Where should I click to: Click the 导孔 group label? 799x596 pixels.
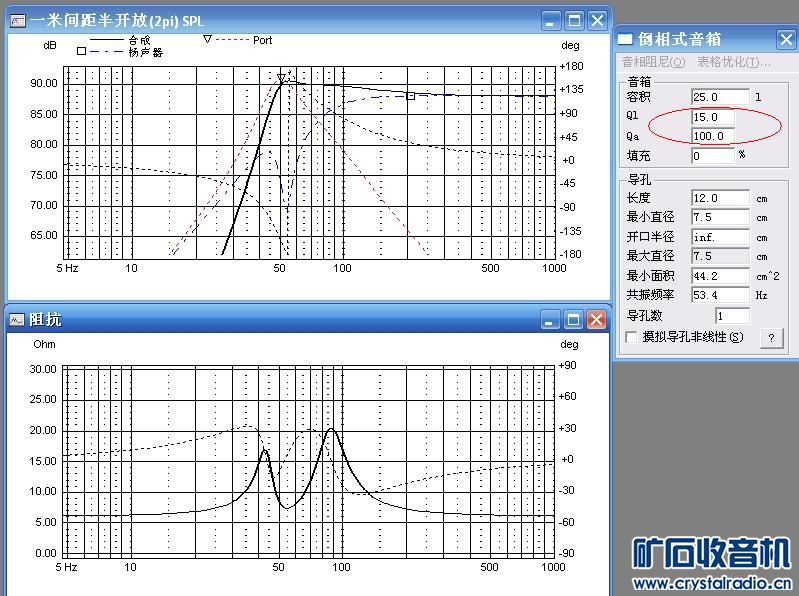click(x=639, y=179)
